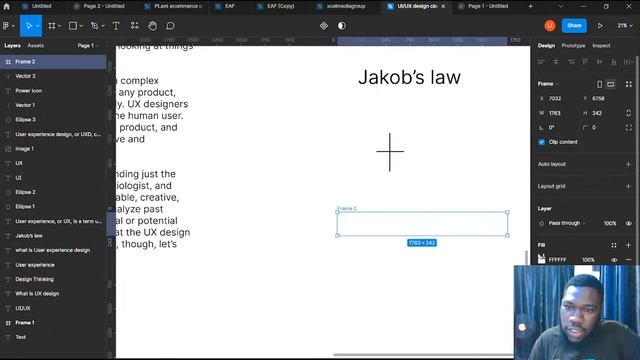Open the Fill styles icon
The image size is (640, 360).
point(613,245)
